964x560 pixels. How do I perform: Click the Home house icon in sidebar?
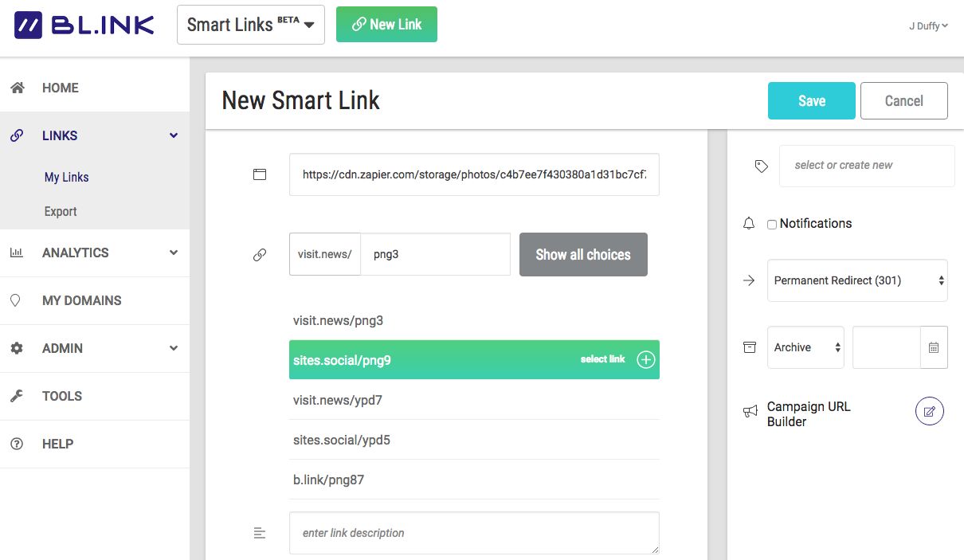pos(17,88)
